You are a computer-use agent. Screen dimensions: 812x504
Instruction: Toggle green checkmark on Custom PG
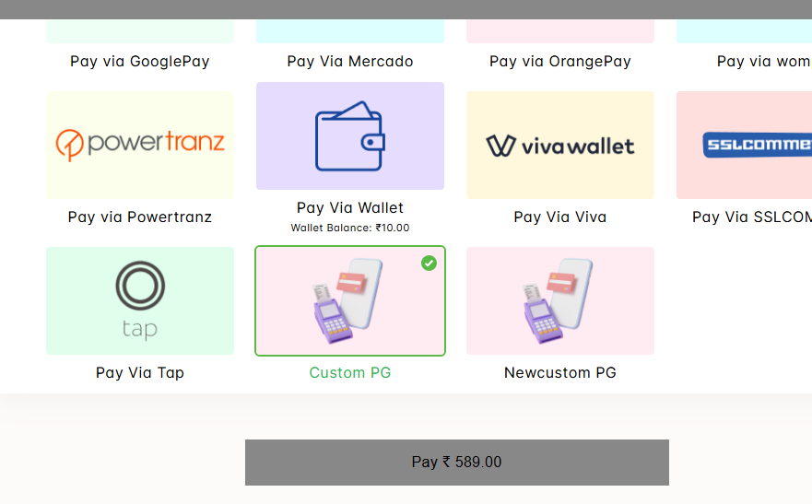[429, 264]
